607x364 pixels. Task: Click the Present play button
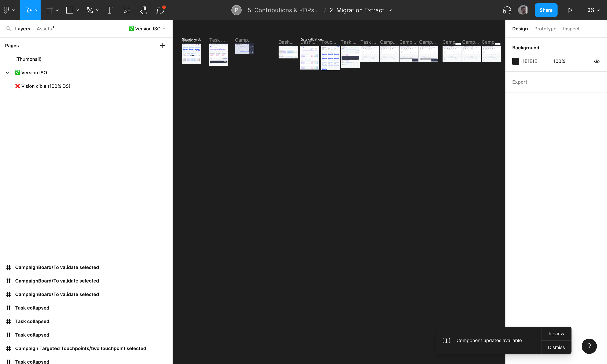pyautogui.click(x=570, y=10)
